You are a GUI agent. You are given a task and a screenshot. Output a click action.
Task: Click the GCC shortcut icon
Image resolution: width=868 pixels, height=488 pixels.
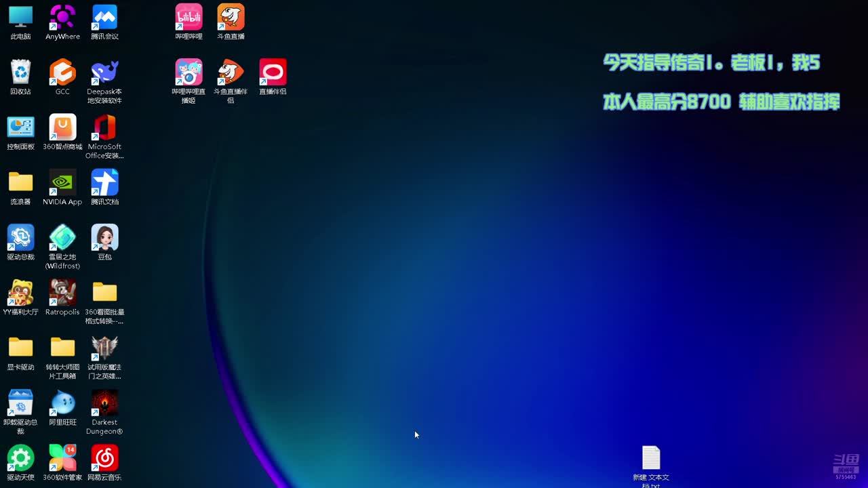62,73
